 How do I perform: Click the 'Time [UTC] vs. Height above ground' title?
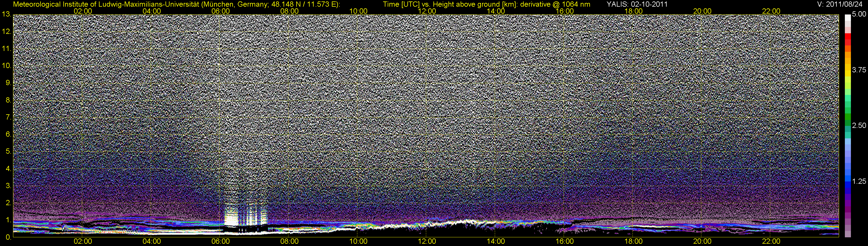pyautogui.click(x=487, y=4)
